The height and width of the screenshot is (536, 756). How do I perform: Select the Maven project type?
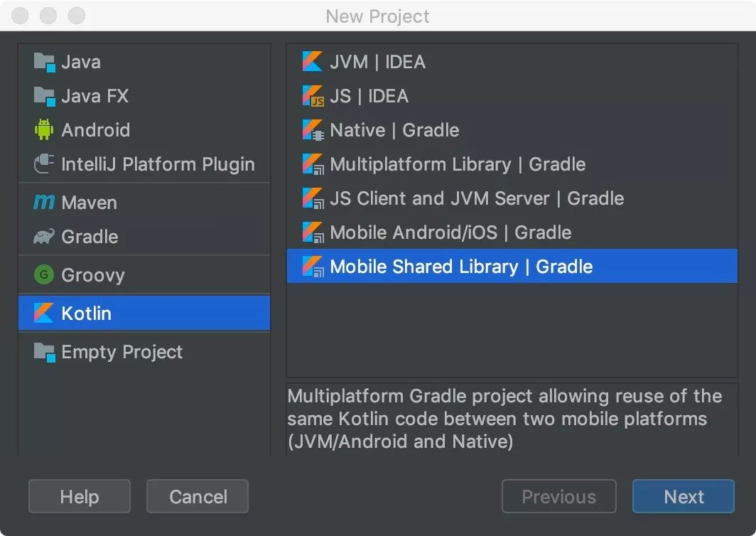(144, 202)
